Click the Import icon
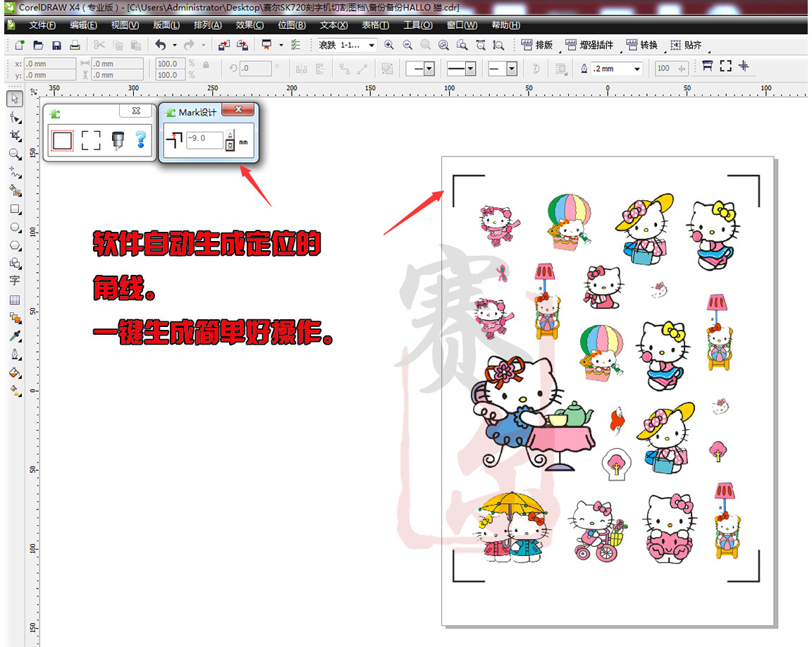812x647 pixels. coord(223,45)
